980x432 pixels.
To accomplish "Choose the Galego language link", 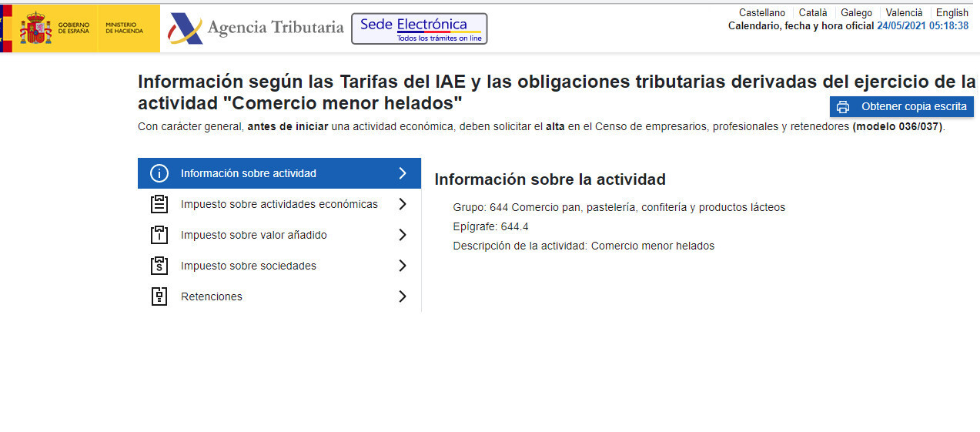I will pyautogui.click(x=856, y=12).
